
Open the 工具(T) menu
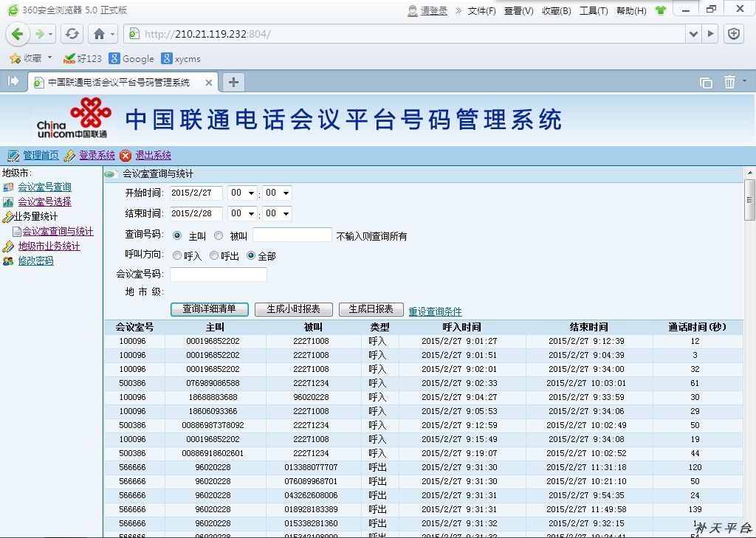[x=594, y=10]
